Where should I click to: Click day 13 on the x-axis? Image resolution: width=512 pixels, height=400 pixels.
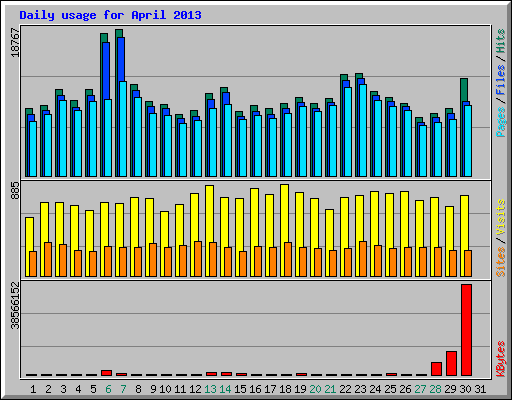click(210, 389)
